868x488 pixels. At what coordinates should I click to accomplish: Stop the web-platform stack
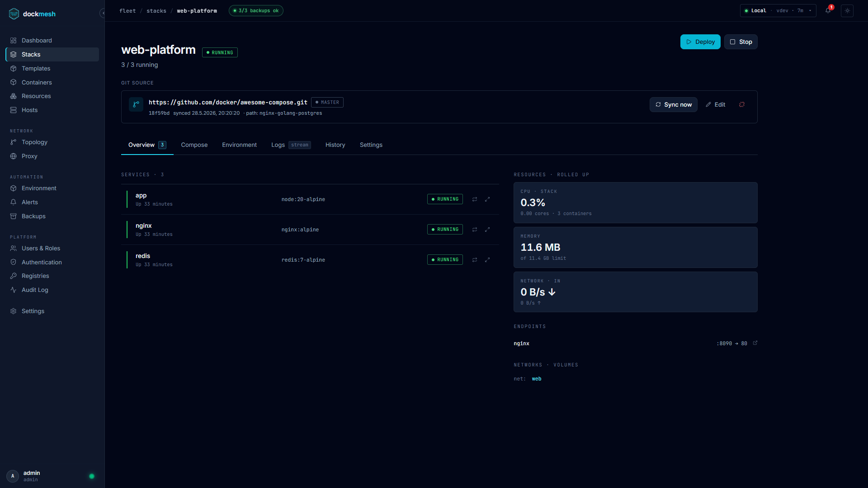click(x=741, y=42)
